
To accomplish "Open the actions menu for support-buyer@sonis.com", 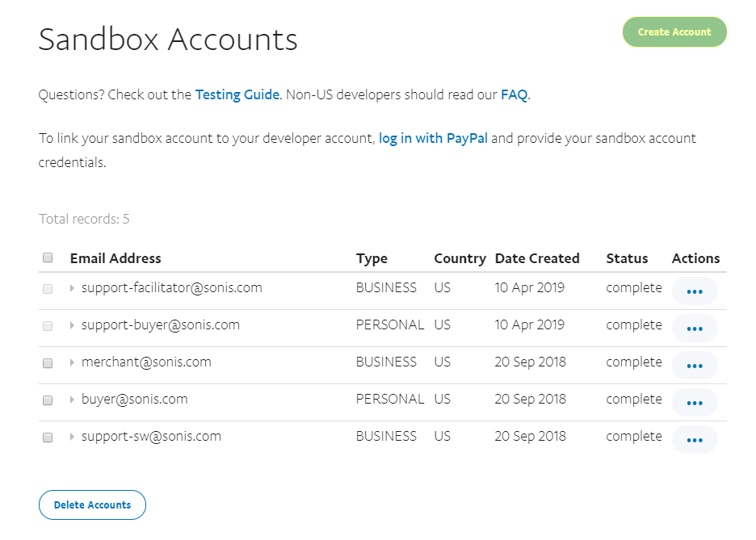I will [x=695, y=329].
